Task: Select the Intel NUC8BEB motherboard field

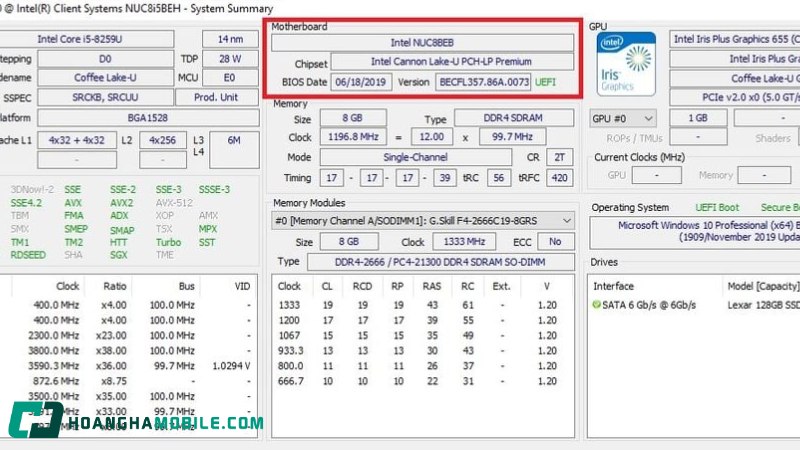Action: 424,43
